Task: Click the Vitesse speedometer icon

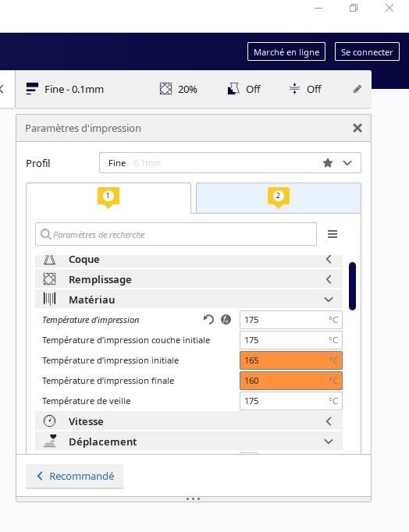Action: coord(49,421)
